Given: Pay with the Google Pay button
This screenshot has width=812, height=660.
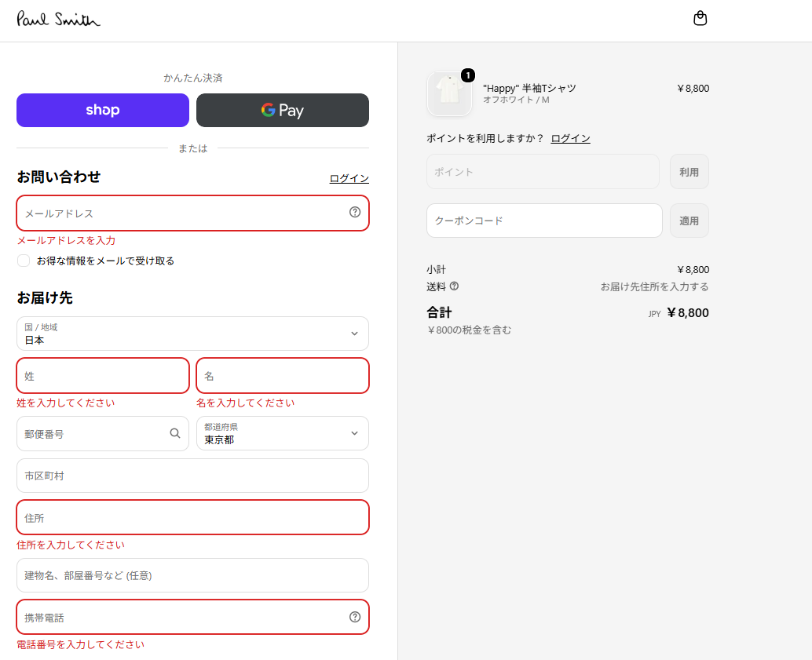Looking at the screenshot, I should pyautogui.click(x=282, y=110).
